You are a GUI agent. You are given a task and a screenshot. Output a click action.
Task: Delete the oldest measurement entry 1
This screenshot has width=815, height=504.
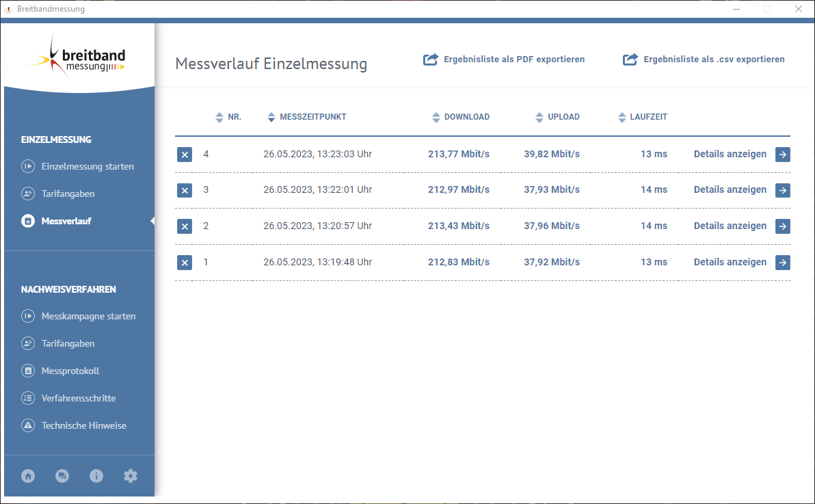point(185,262)
